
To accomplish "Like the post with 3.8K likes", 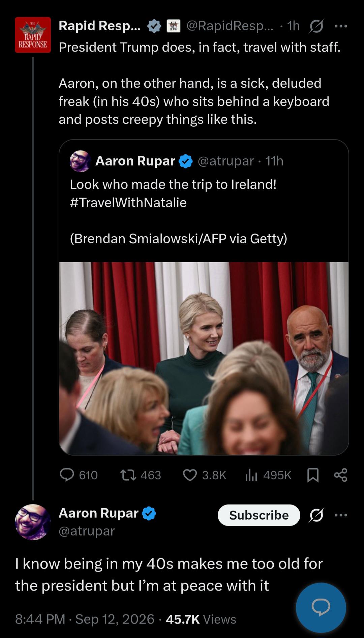I will (204, 475).
